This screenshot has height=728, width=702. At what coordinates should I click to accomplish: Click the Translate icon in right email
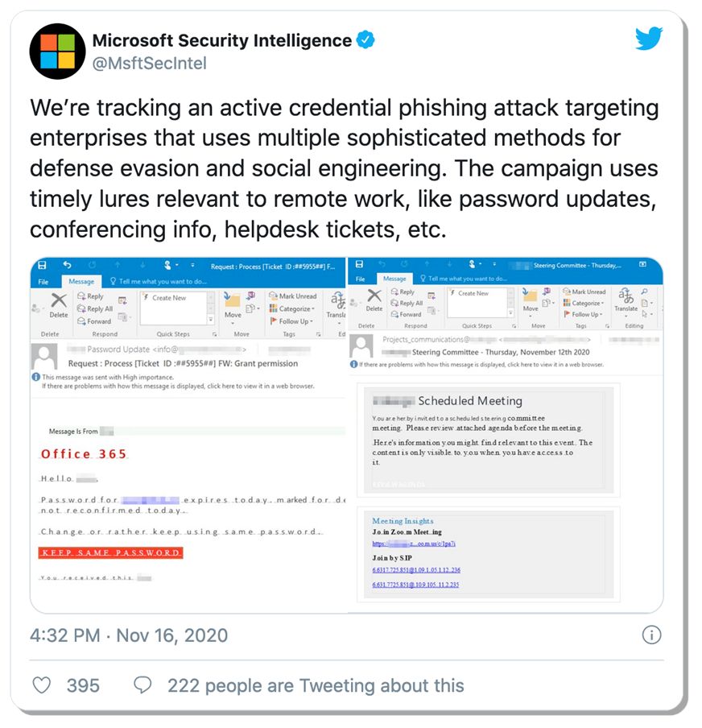tap(626, 296)
